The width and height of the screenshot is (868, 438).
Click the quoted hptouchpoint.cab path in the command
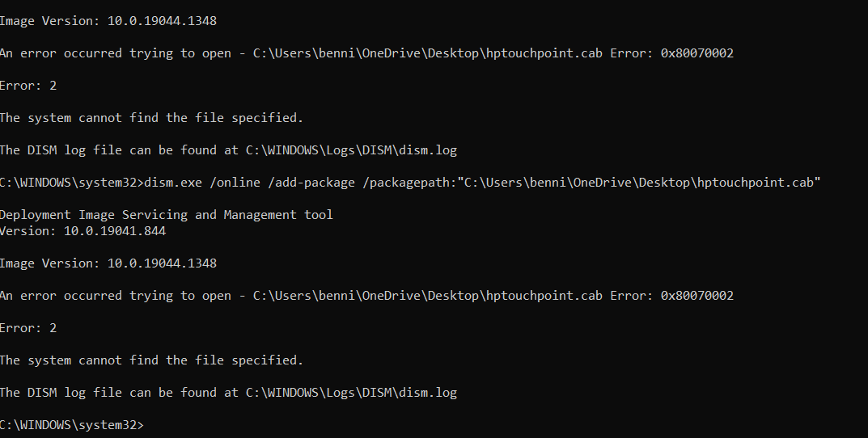point(639,183)
